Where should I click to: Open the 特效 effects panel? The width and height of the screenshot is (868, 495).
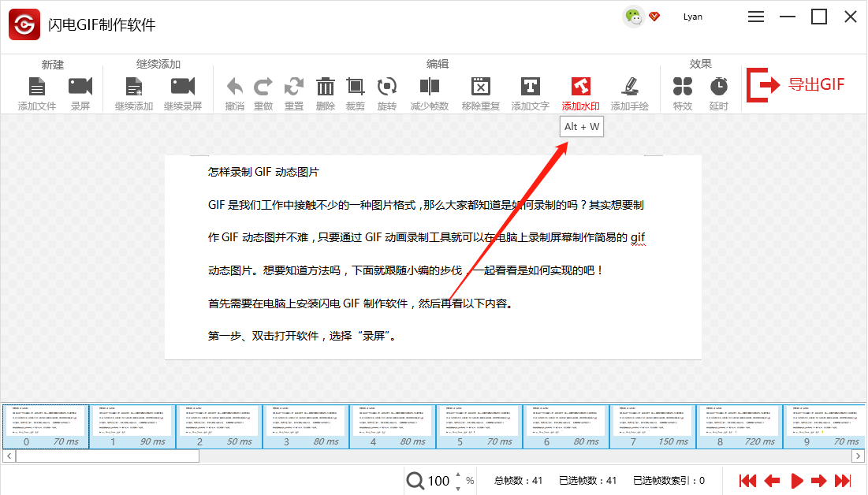[x=683, y=87]
